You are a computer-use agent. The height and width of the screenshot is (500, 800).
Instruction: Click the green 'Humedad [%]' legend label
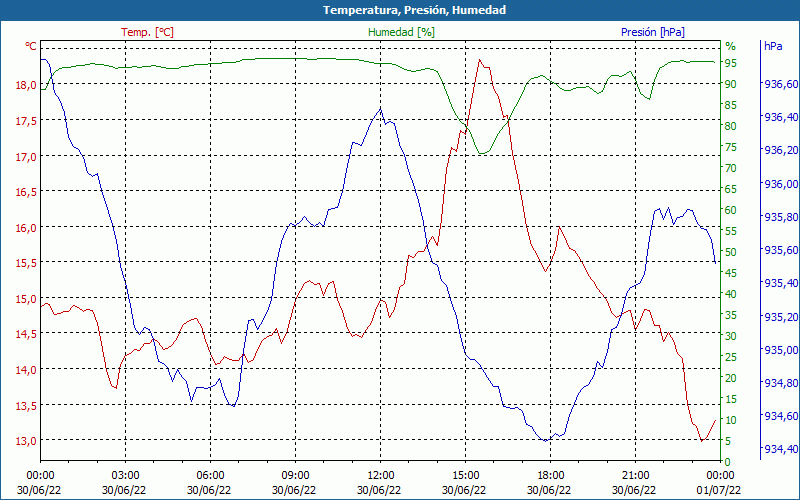click(x=401, y=32)
